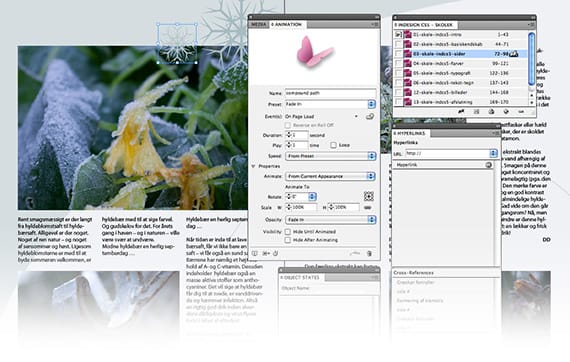Click the Name field in Animation panel
This screenshot has width=570, height=362.
tap(330, 93)
